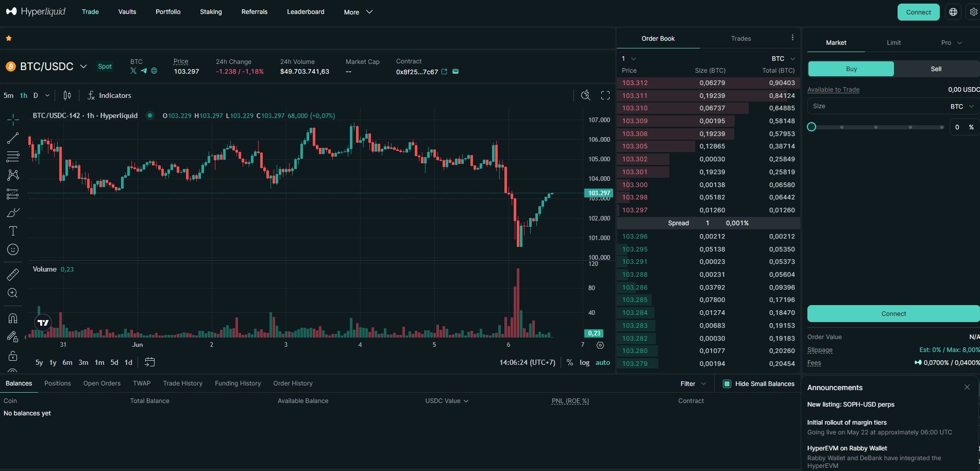This screenshot has height=471, width=980.
Task: Switch to Trades tab
Action: point(741,39)
